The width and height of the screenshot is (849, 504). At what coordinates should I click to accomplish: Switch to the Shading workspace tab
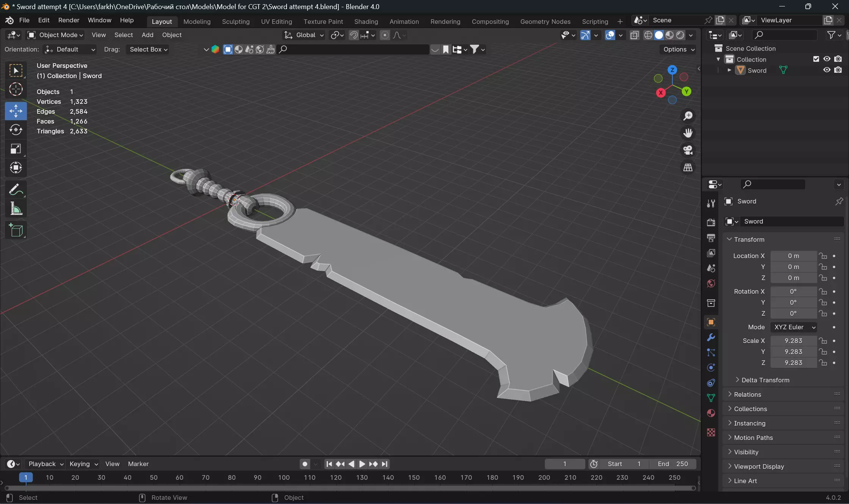pos(366,22)
